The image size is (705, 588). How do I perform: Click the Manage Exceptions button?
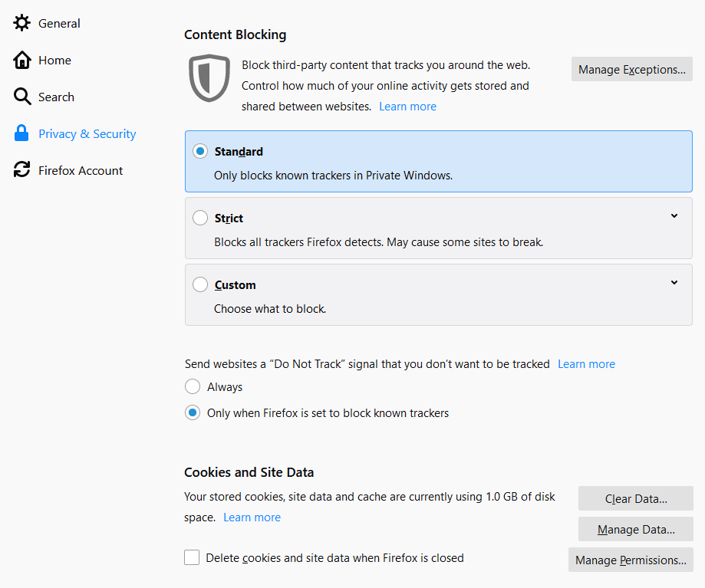point(631,69)
